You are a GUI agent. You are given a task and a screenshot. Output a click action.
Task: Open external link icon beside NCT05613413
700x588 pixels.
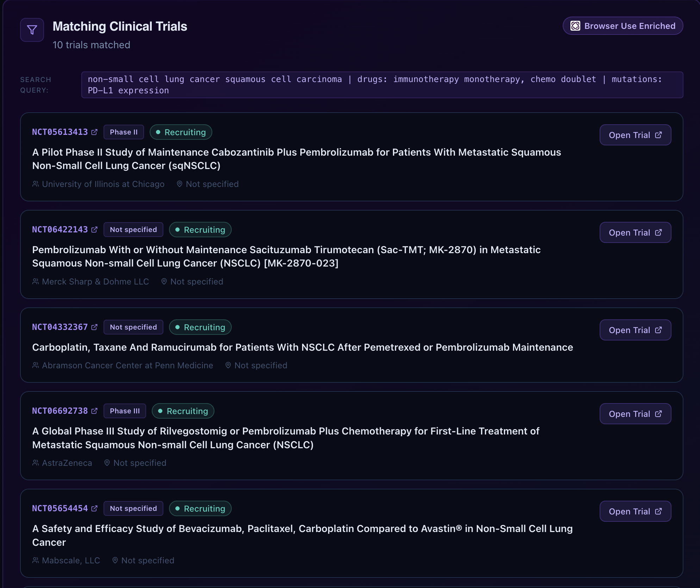[x=94, y=132]
